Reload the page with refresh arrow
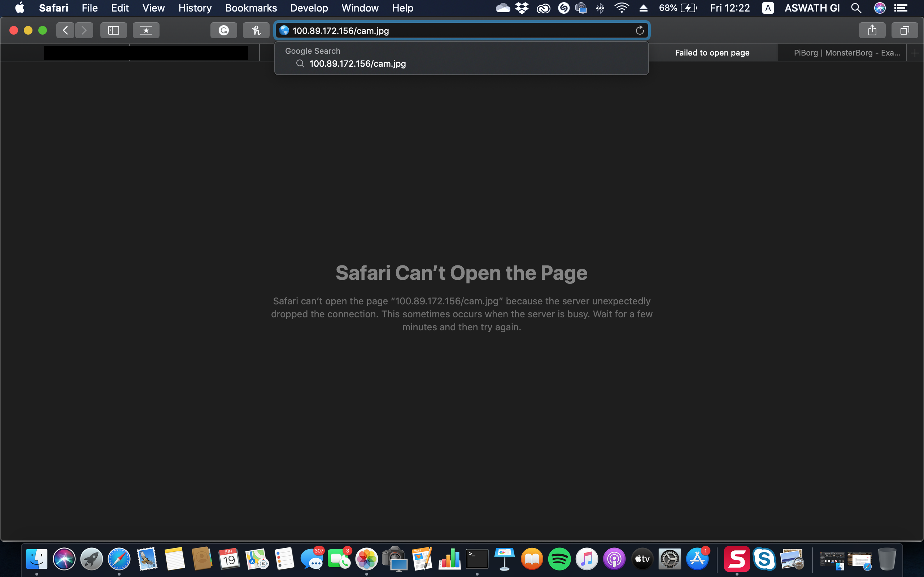Screen dimensions: 924x577 pyautogui.click(x=640, y=30)
